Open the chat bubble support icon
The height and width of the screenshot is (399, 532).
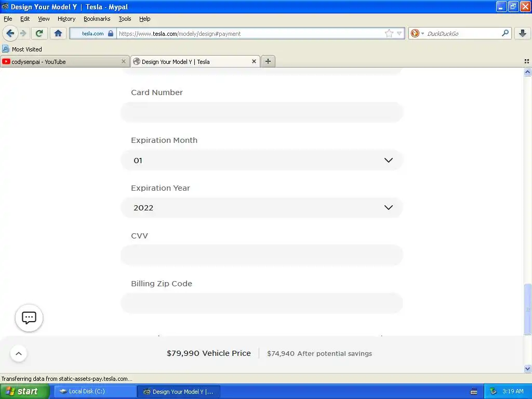point(29,318)
